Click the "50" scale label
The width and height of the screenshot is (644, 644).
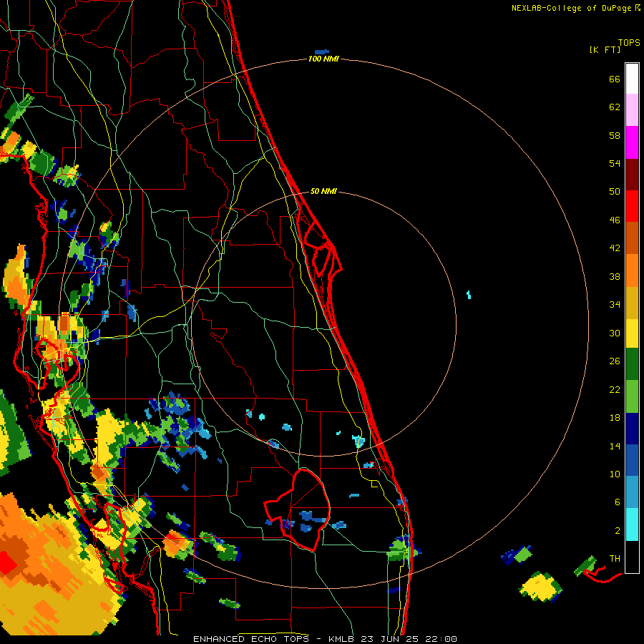tap(615, 191)
